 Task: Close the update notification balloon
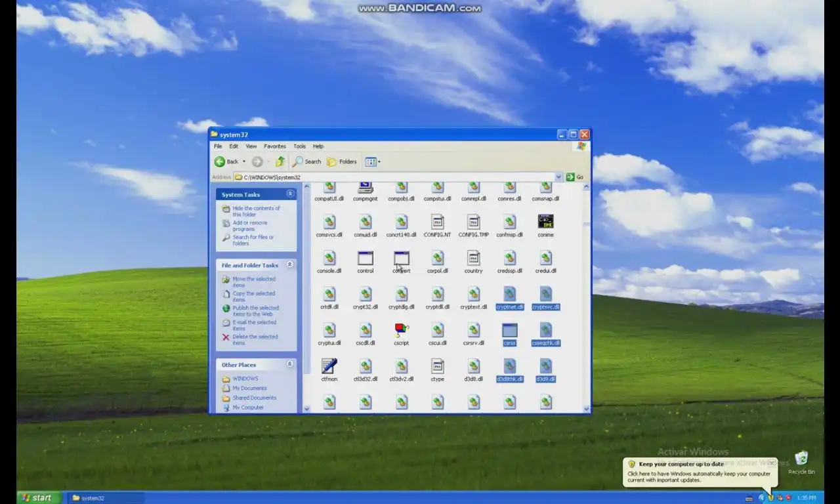tap(772, 463)
